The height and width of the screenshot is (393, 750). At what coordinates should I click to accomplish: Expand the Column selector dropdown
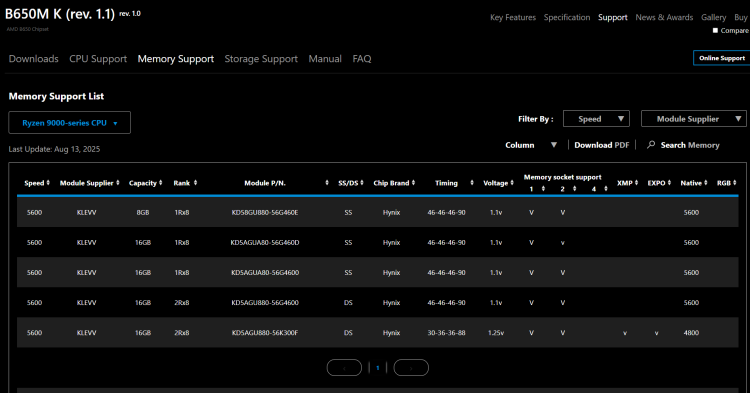point(531,145)
